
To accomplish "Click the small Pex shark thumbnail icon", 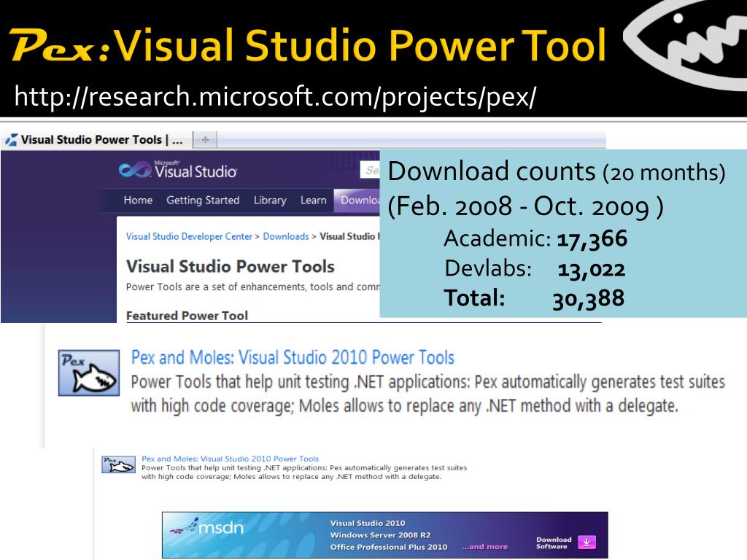I will click(x=118, y=464).
